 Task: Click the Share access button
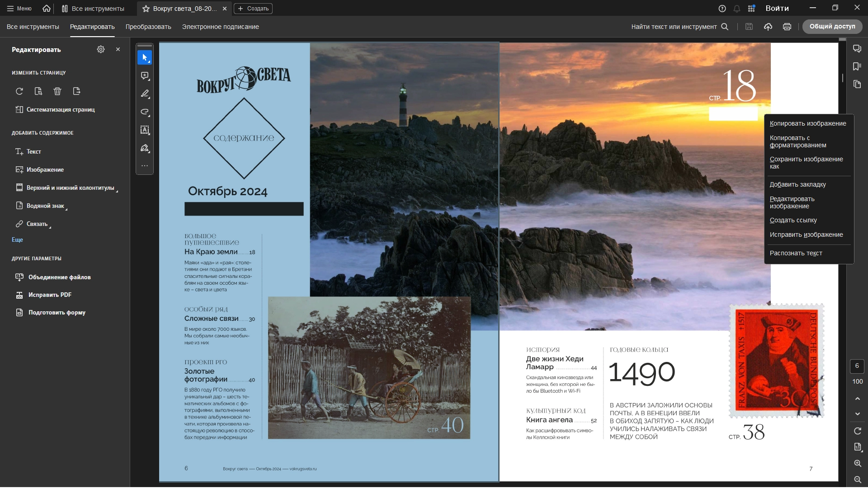[x=832, y=27]
